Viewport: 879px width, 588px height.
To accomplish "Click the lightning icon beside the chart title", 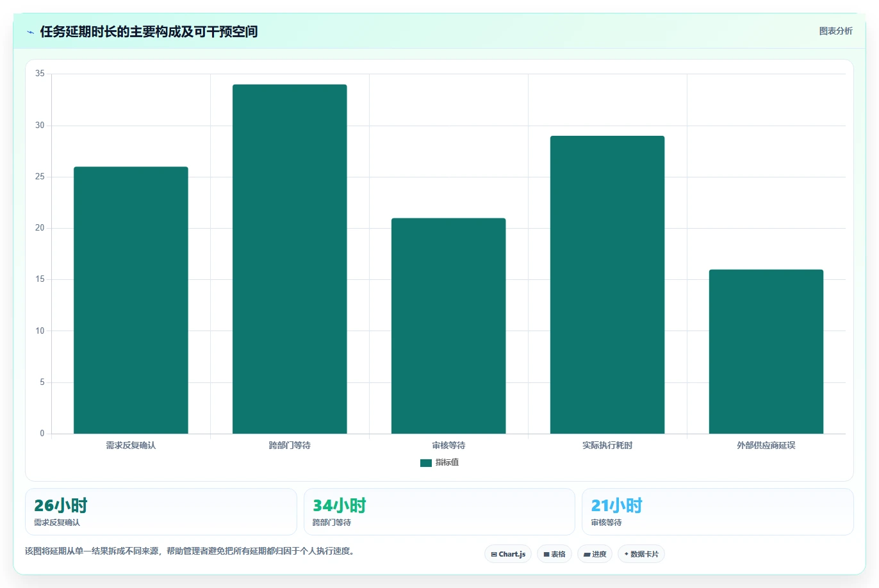I will pyautogui.click(x=30, y=32).
